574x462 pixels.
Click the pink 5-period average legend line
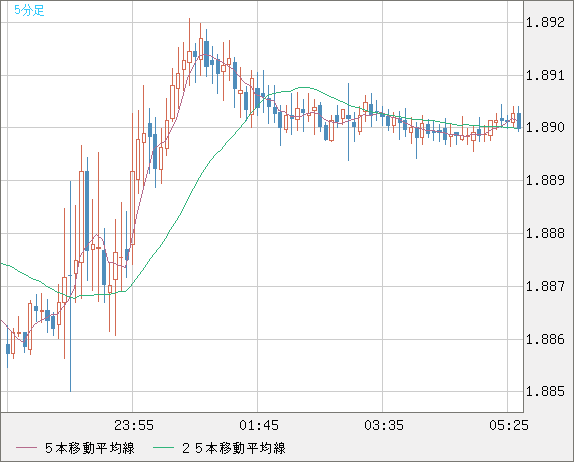[26, 448]
